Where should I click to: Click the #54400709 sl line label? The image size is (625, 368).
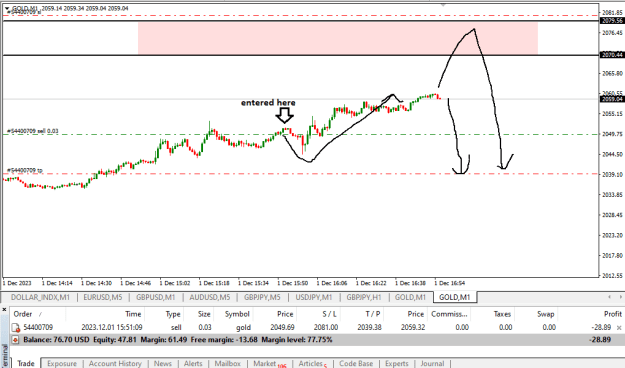[24, 12]
